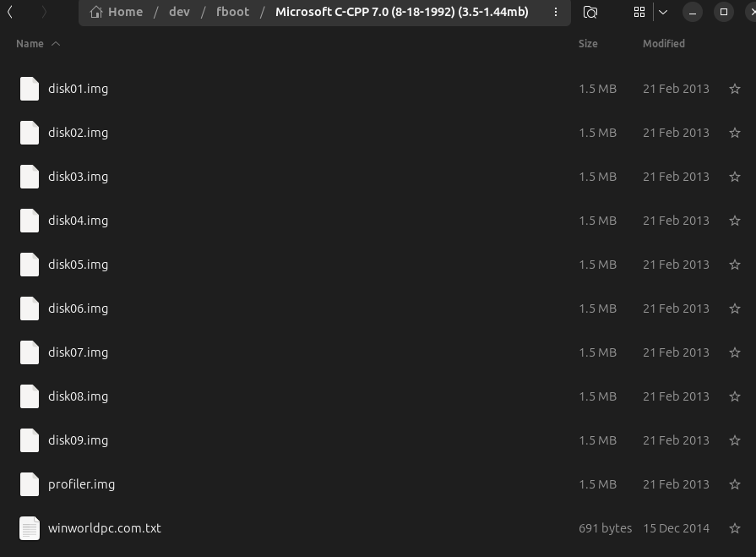
Task: Open the view options dropdown arrow
Action: [663, 12]
